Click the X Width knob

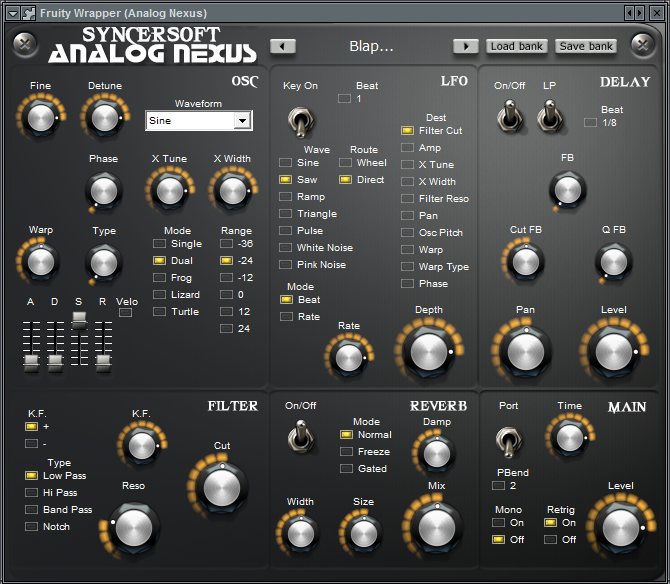[233, 191]
